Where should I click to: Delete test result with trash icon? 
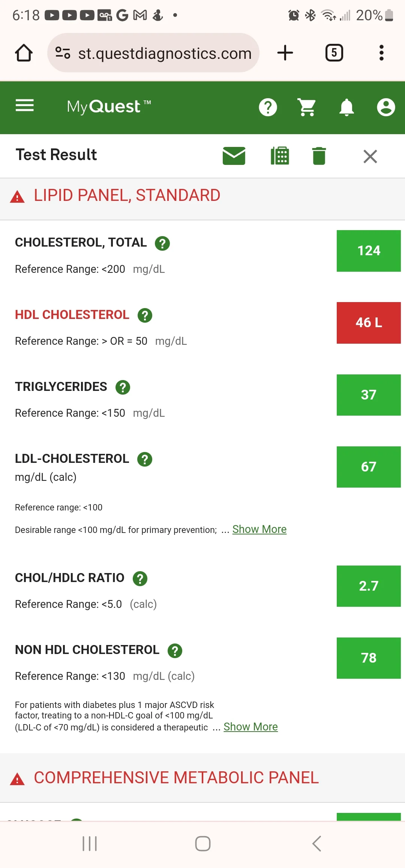click(x=319, y=156)
